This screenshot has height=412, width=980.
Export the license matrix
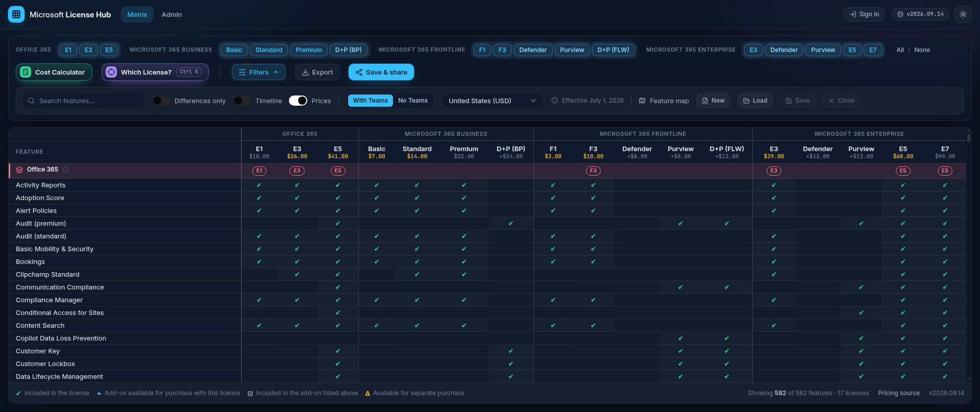coord(317,72)
